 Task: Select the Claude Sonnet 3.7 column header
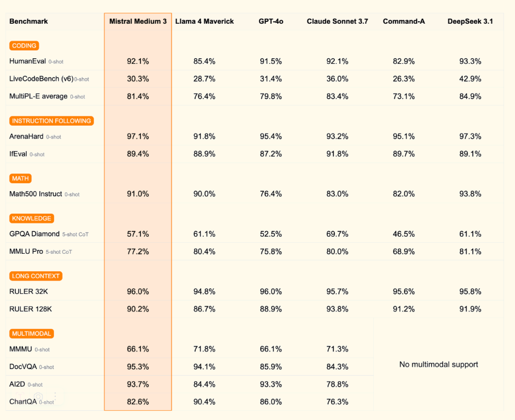(337, 21)
